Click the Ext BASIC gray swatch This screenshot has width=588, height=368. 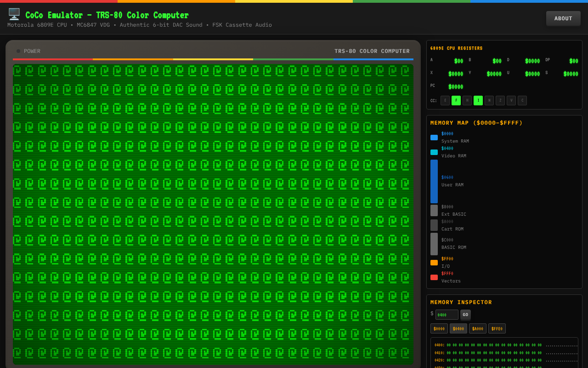tap(434, 211)
